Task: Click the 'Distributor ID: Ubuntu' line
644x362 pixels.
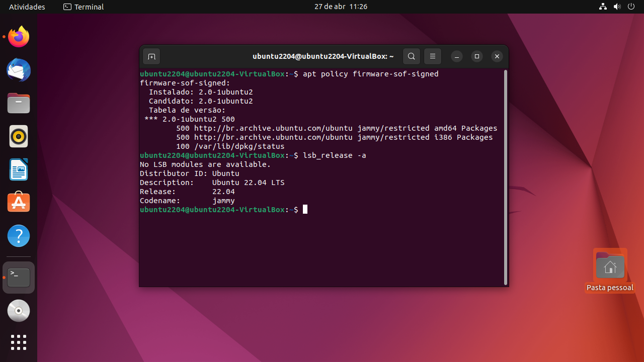Action: pos(190,173)
